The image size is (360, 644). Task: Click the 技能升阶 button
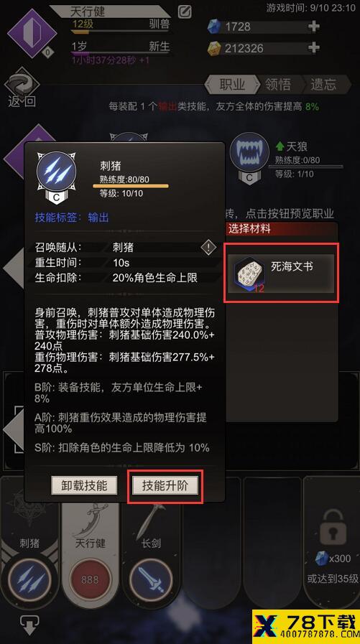coord(165,485)
